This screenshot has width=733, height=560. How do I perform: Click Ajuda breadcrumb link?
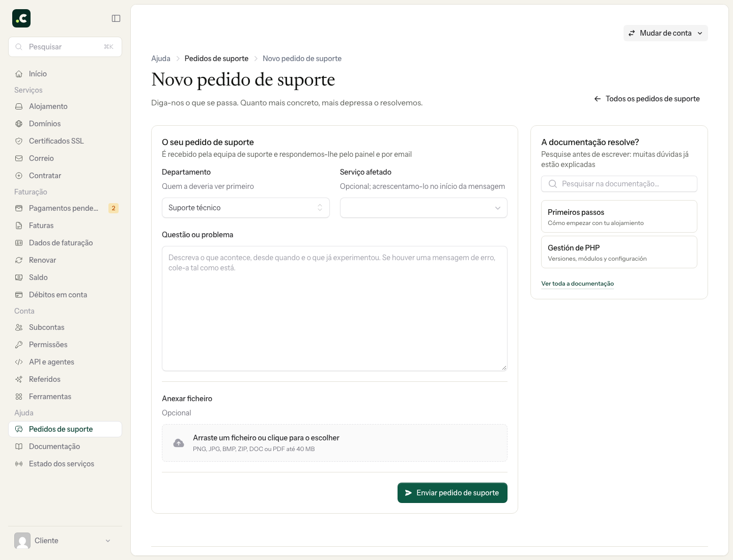(x=161, y=59)
